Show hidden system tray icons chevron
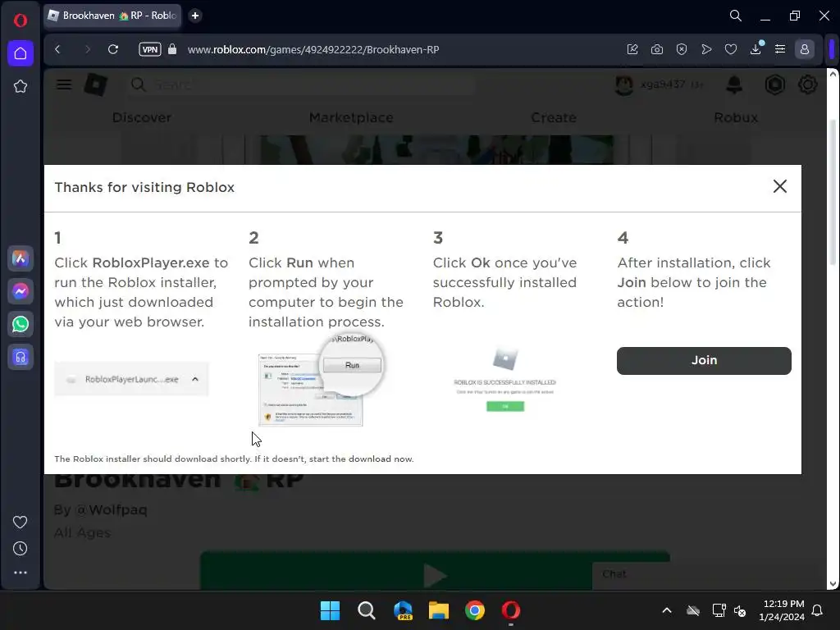The image size is (840, 630). (667, 610)
